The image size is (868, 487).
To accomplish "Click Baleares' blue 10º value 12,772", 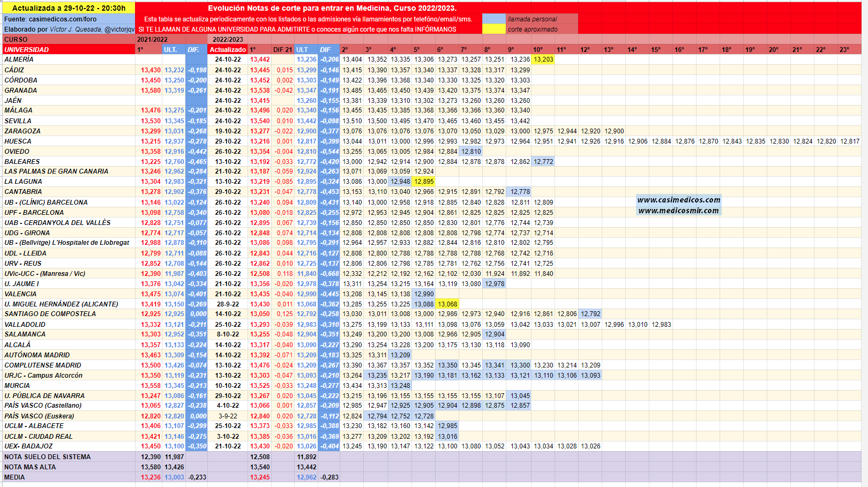I will (x=543, y=162).
